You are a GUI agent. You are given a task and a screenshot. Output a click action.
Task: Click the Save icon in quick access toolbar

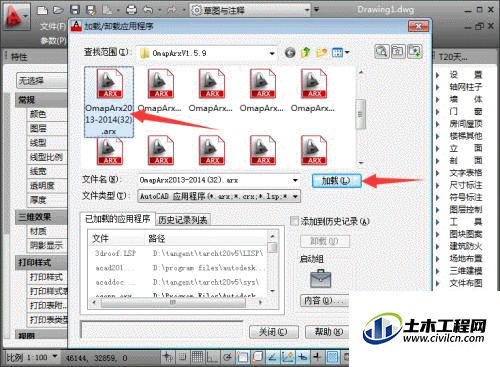tap(75, 10)
